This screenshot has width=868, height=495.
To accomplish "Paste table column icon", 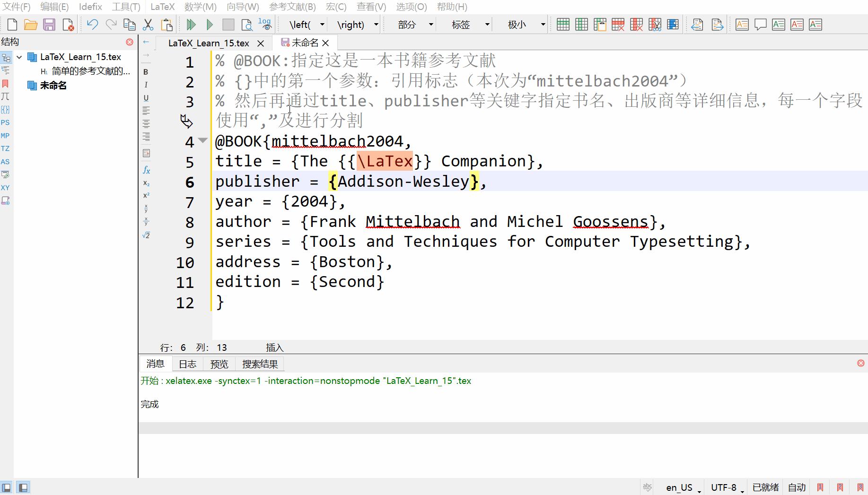I will [600, 25].
